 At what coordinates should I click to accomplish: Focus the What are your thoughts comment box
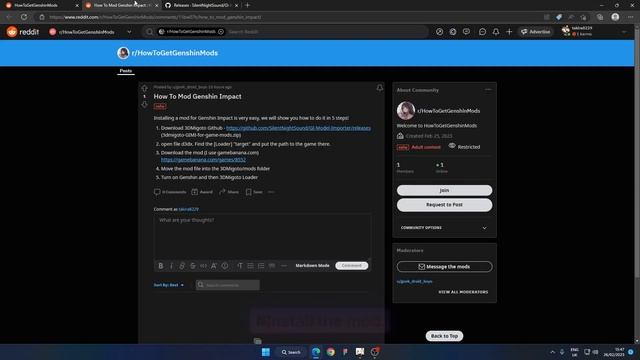[x=262, y=237]
